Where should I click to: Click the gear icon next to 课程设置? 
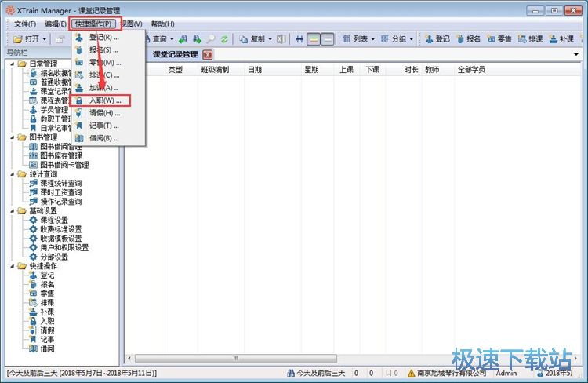tap(34, 220)
